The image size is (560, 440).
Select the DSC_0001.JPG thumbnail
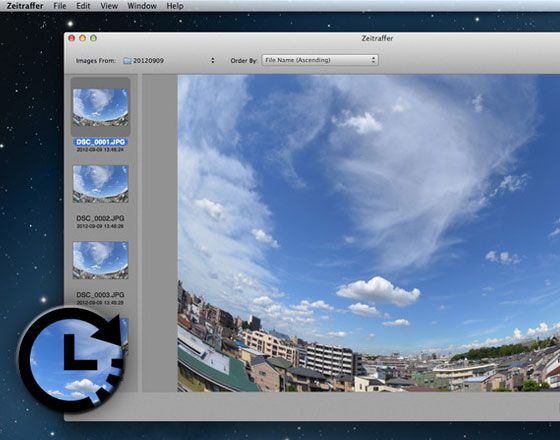point(100,107)
